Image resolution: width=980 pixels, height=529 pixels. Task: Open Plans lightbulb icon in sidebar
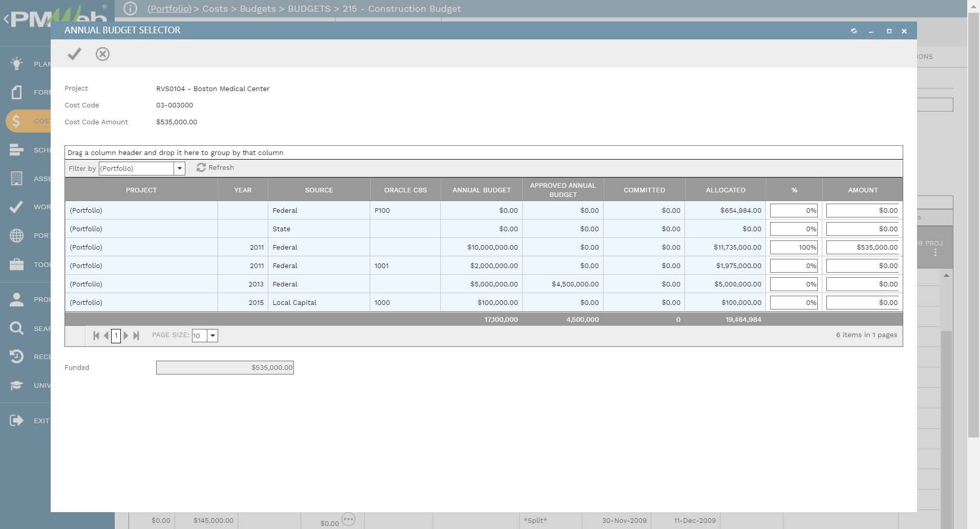pyautogui.click(x=16, y=63)
